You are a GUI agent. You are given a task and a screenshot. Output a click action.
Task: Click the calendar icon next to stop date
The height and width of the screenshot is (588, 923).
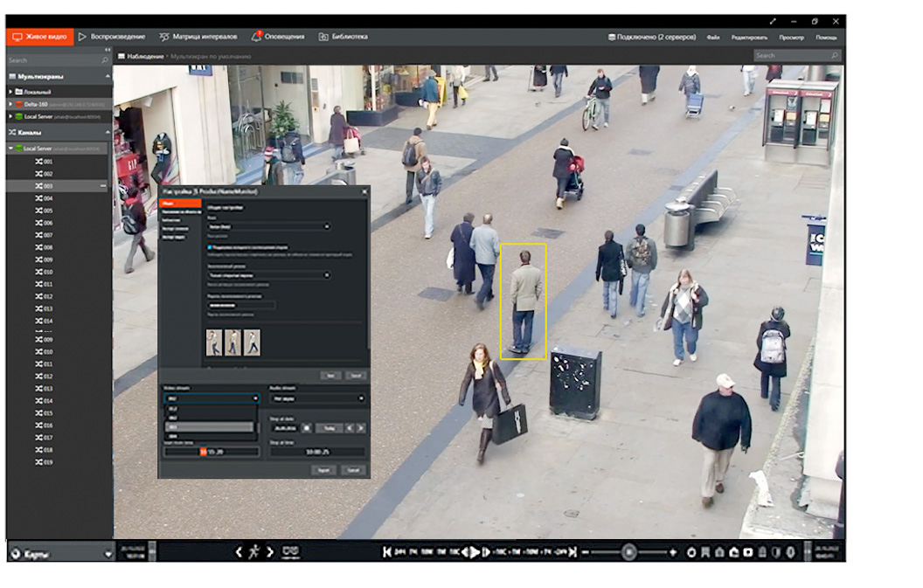[306, 428]
